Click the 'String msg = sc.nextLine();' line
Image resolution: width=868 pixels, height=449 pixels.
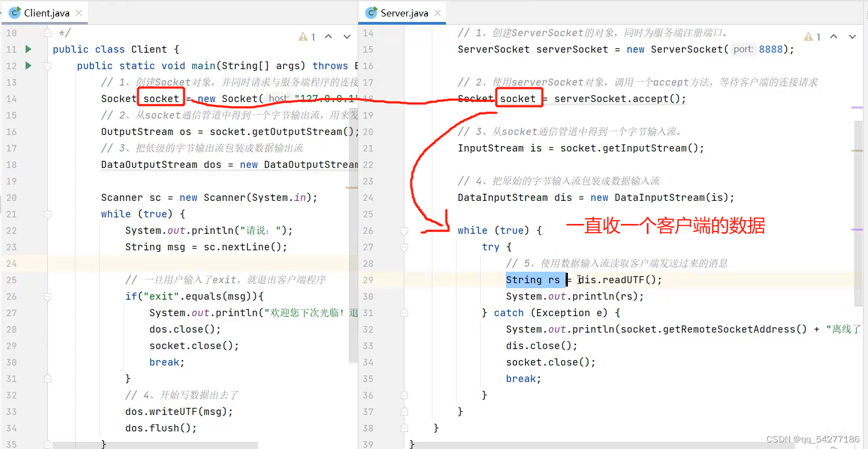tap(206, 247)
